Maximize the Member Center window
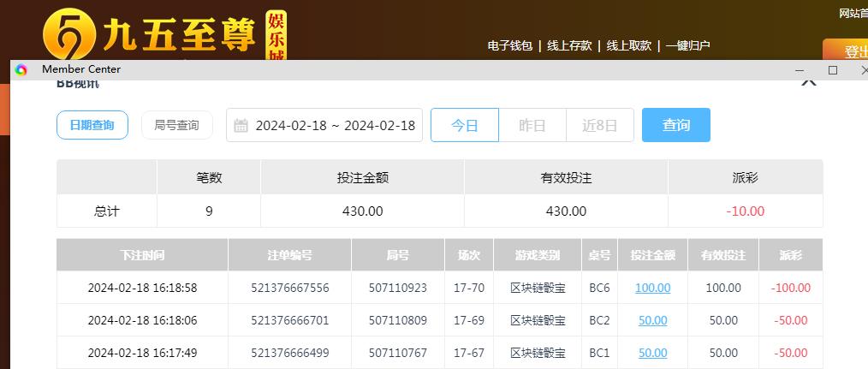868x369 pixels. tap(833, 70)
